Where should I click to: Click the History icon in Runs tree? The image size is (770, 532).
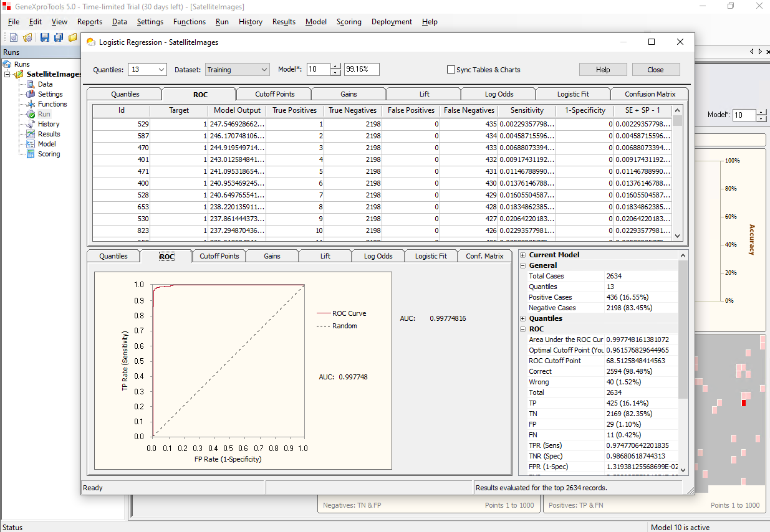31,124
